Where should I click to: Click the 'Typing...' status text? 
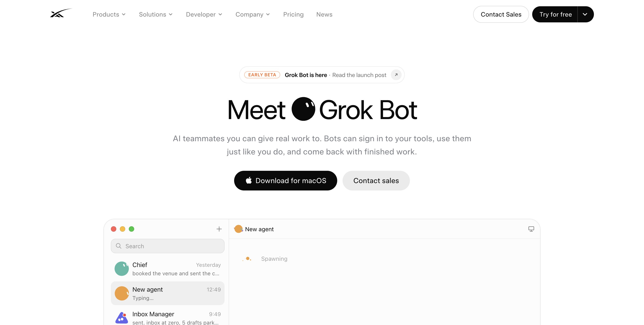coord(143,298)
